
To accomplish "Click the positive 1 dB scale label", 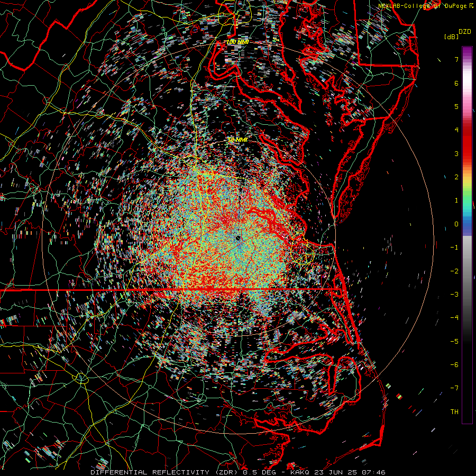I will pos(456,200).
